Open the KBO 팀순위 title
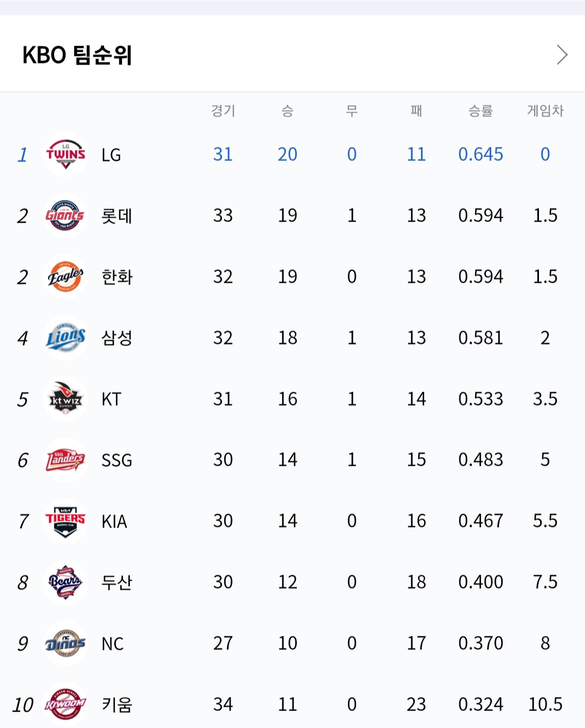Image resolution: width=585 pixels, height=728 pixels. coord(77,55)
